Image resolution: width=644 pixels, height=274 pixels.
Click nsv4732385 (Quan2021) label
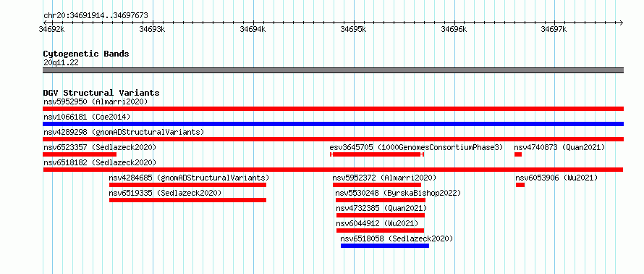click(381, 208)
